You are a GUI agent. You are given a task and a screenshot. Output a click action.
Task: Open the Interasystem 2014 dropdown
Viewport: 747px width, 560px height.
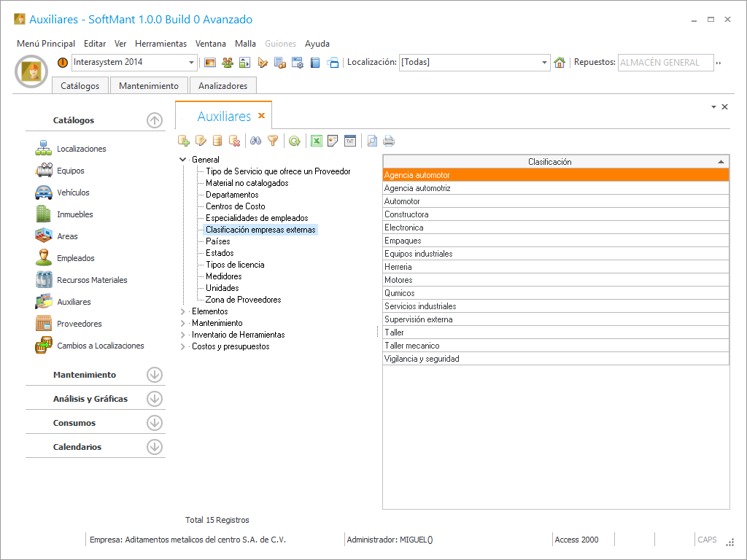coord(192,63)
